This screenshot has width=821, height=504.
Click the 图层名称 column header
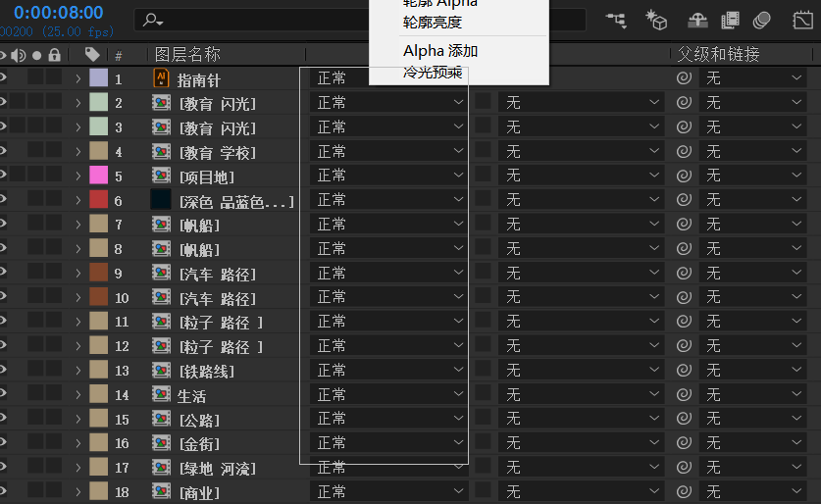[x=188, y=55]
